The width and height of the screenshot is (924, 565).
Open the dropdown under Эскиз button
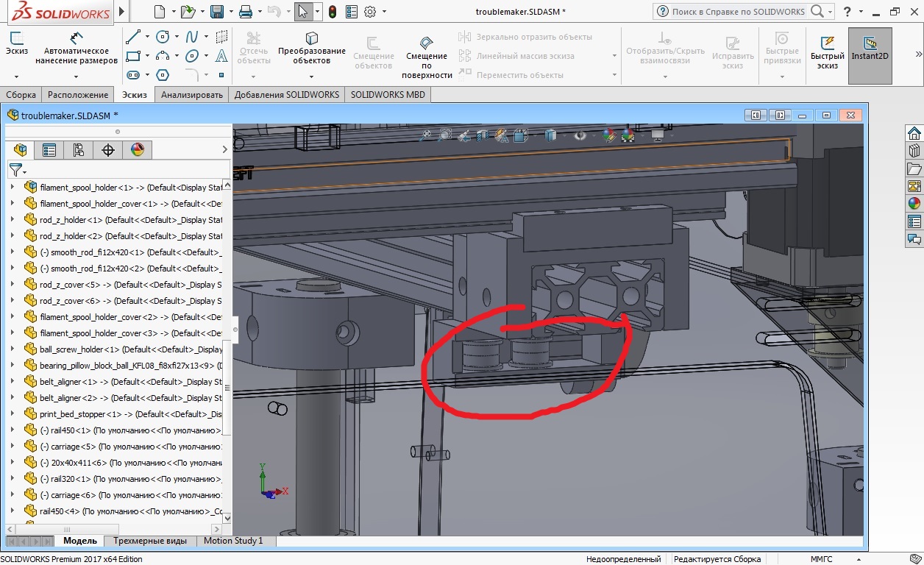(16, 76)
